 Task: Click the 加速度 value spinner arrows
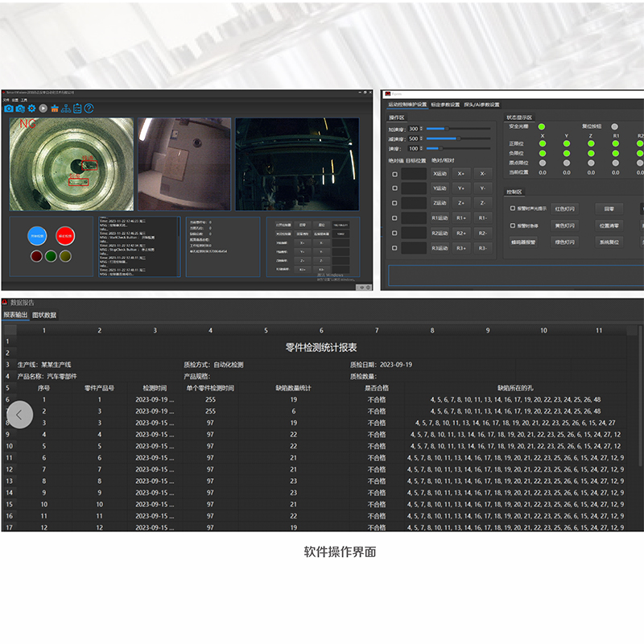[x=421, y=129]
